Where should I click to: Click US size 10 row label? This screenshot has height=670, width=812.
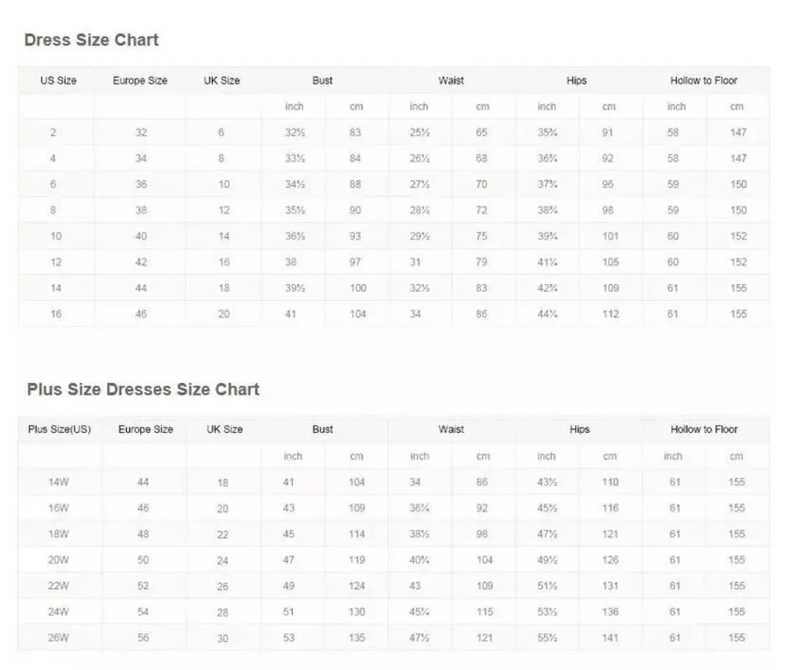point(56,236)
